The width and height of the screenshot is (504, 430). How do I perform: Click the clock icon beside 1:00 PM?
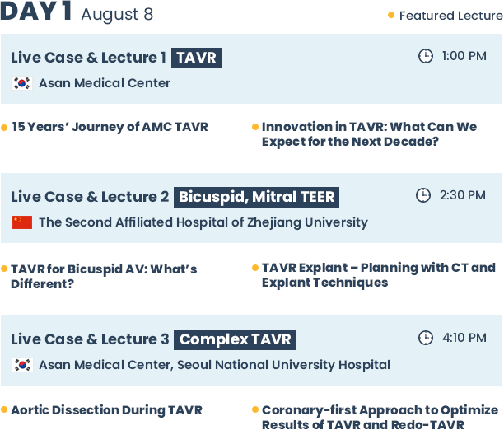(426, 56)
